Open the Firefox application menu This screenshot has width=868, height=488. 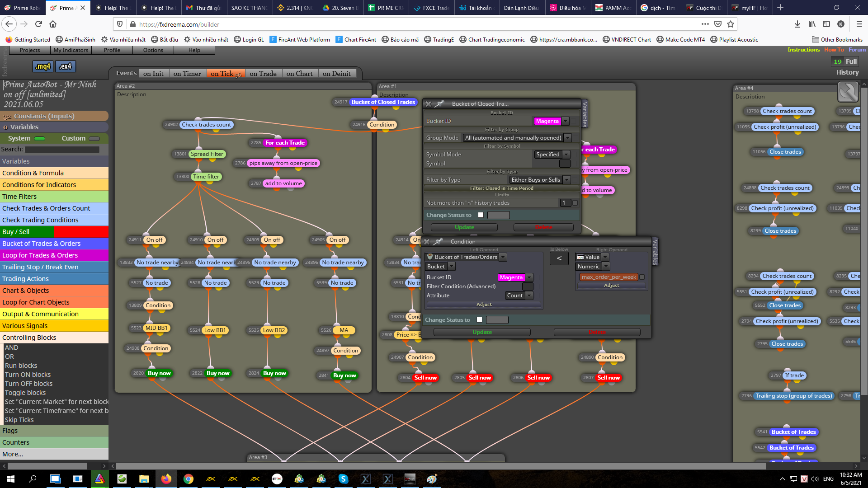[859, 24]
